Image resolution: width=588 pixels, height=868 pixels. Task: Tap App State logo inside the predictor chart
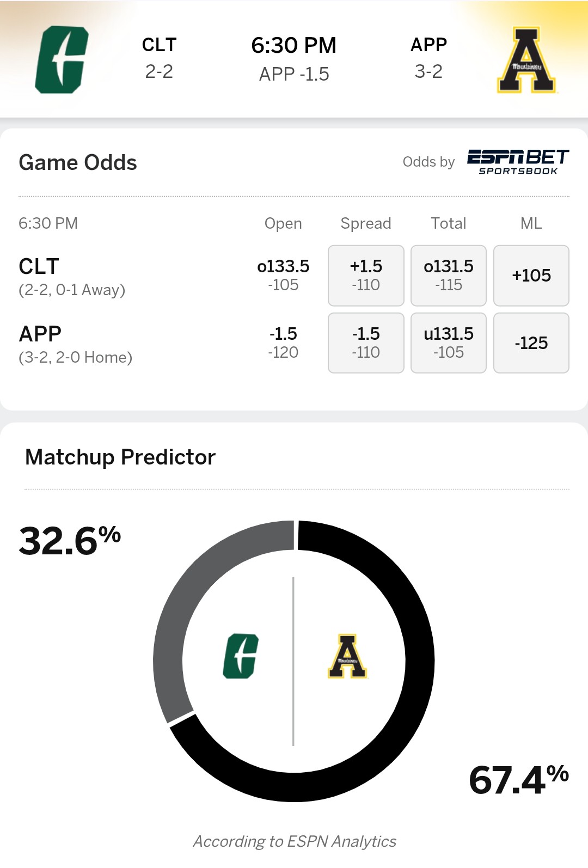point(347,656)
